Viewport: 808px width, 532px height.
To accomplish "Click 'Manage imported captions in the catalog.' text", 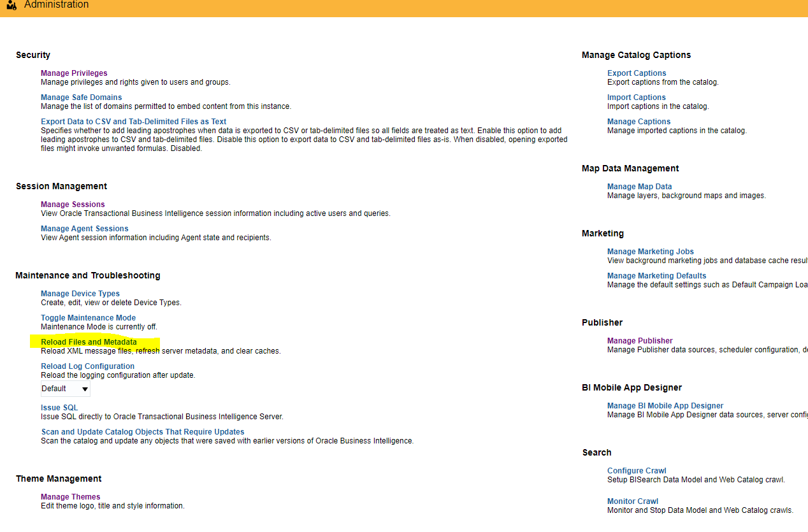I will coord(677,131).
